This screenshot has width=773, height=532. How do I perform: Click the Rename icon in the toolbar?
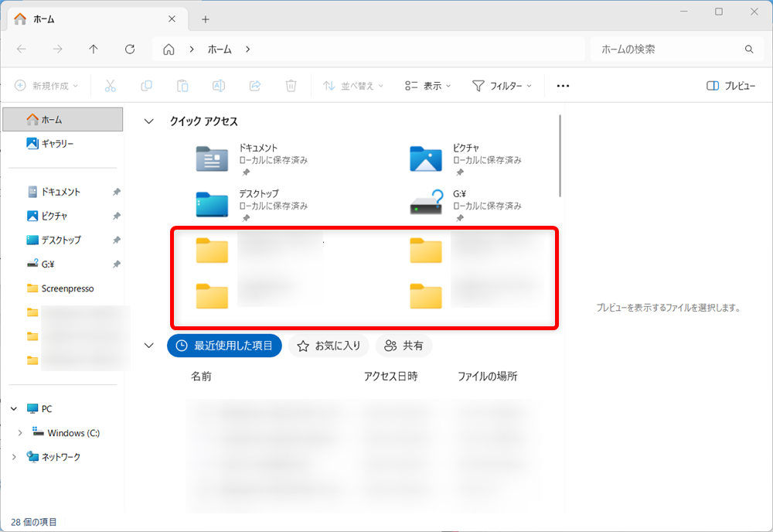219,86
